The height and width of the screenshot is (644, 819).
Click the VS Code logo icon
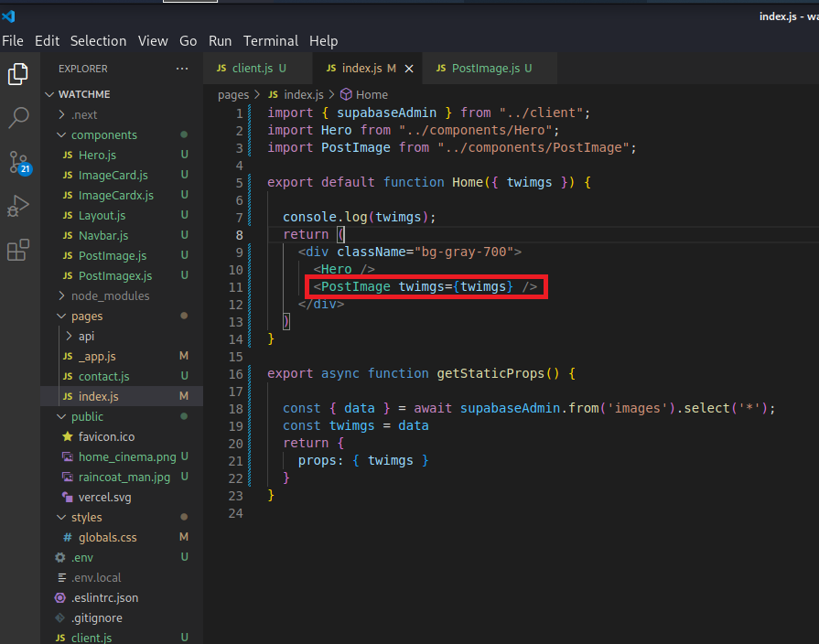pyautogui.click(x=9, y=16)
